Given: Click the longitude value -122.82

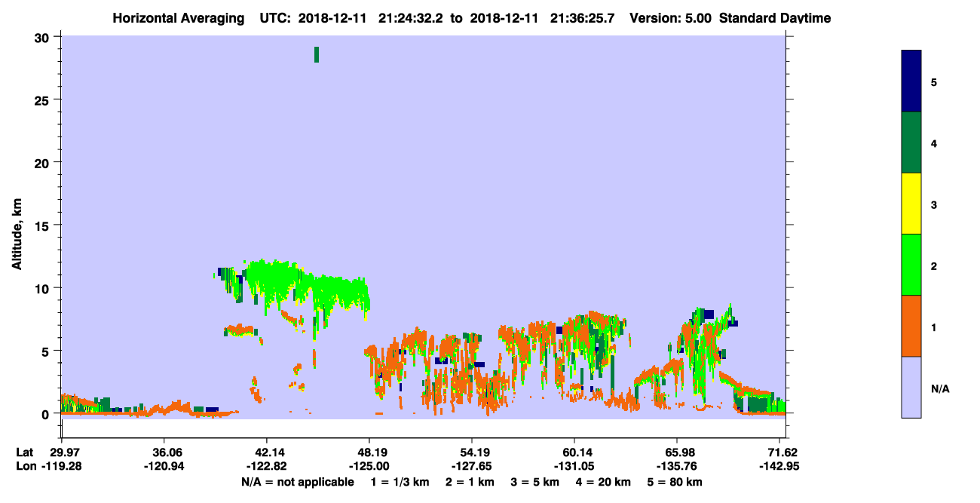Looking at the screenshot, I should coord(267,466).
